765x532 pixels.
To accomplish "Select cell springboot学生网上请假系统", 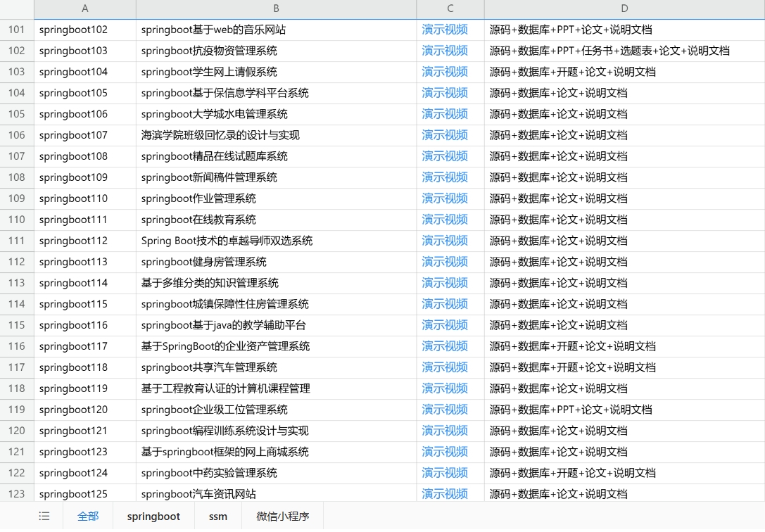I will tap(276, 72).
